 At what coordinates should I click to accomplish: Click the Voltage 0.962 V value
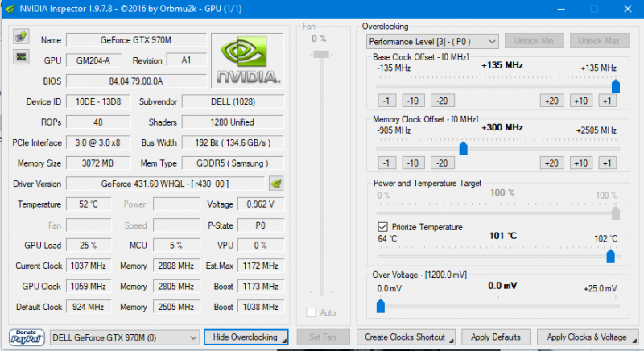(x=260, y=204)
